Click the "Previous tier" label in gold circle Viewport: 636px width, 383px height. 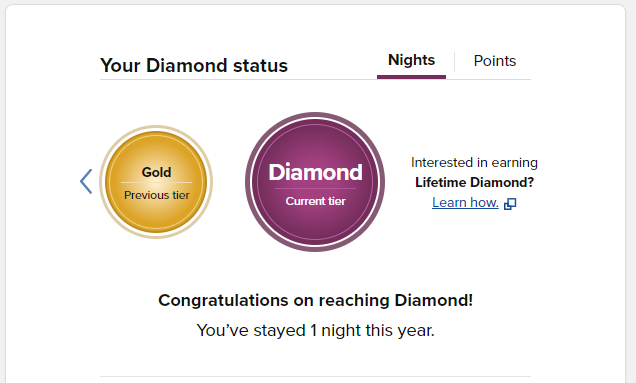pos(157,195)
